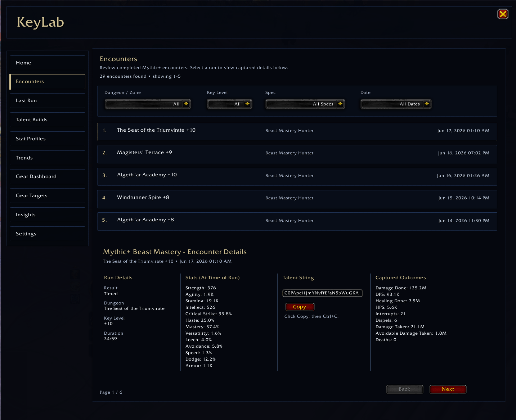Click the Deaths: 0 entry
Image resolution: width=516 pixels, height=420 pixels.
click(386, 340)
